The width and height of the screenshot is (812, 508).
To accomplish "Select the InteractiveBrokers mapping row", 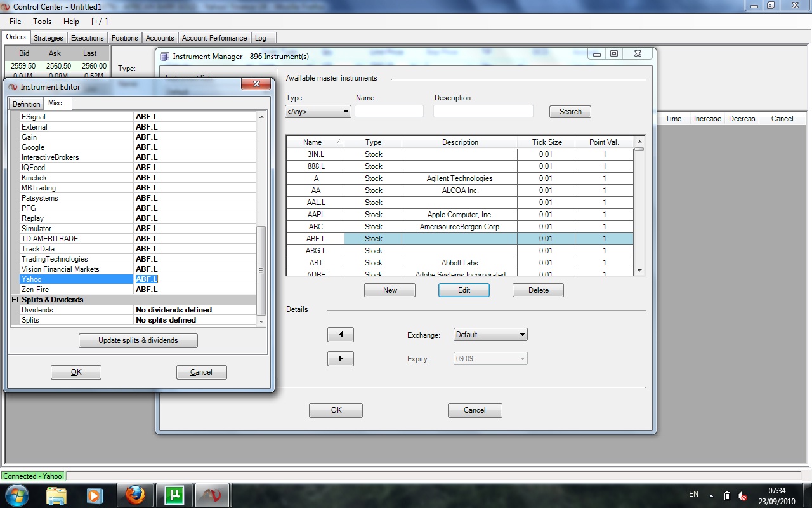I will (x=138, y=157).
